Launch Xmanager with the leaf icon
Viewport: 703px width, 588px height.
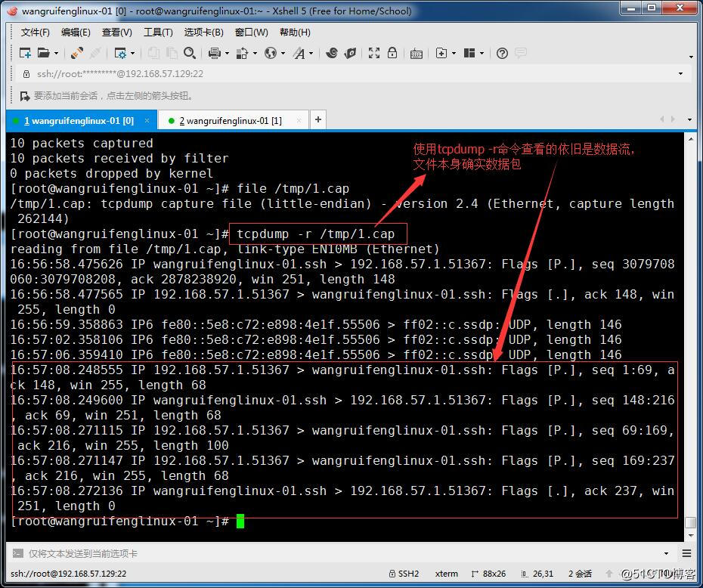click(x=350, y=54)
